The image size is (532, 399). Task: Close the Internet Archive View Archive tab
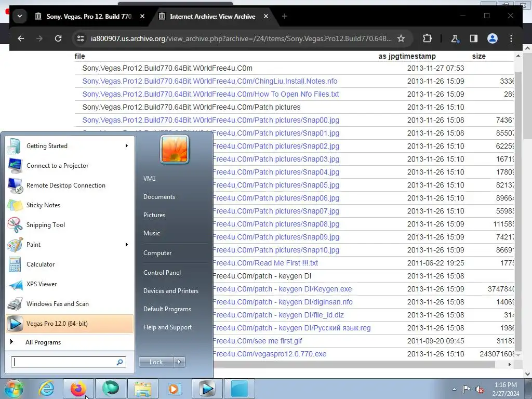pos(266,16)
